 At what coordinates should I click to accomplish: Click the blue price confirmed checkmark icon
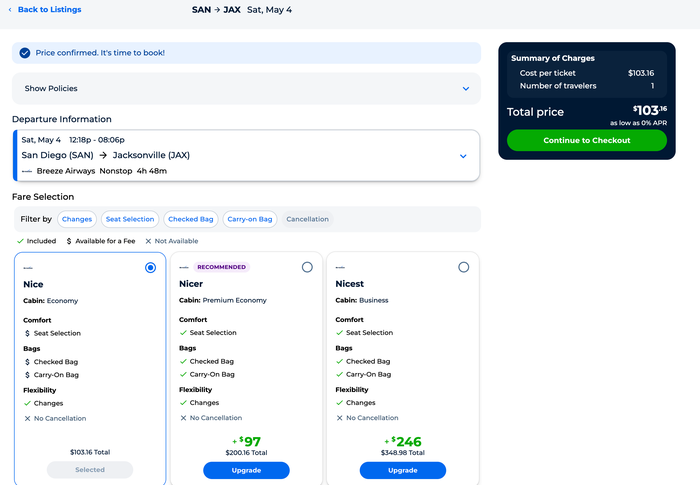point(25,53)
